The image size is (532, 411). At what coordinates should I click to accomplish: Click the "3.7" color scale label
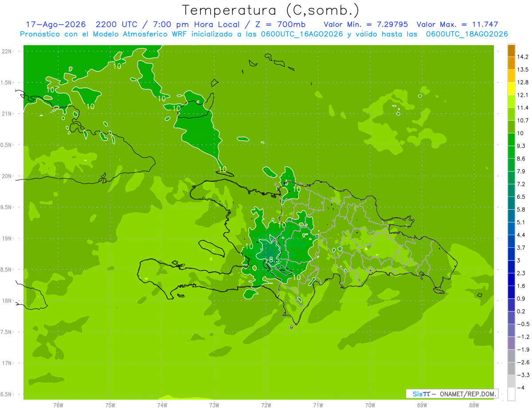(x=521, y=247)
